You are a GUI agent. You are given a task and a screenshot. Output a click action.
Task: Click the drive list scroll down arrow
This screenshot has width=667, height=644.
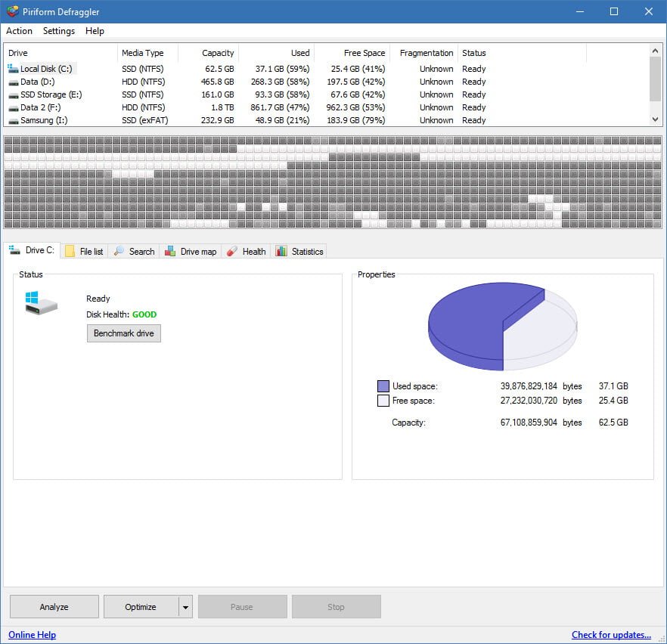tap(655, 119)
